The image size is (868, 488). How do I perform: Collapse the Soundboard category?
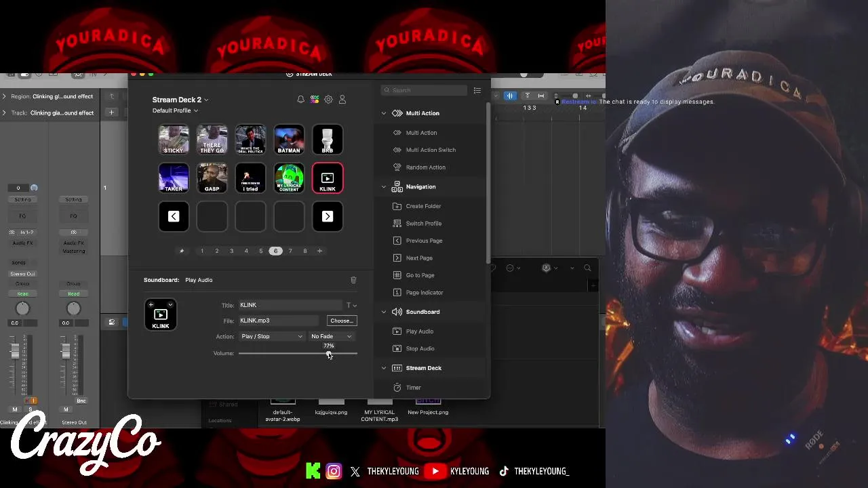coord(384,312)
